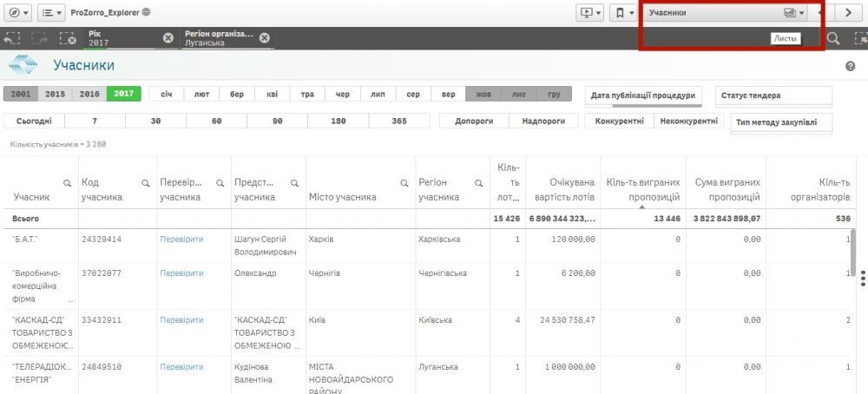This screenshot has width=868, height=394.
Task: Go to the next sheet arrow
Action: tap(848, 12)
